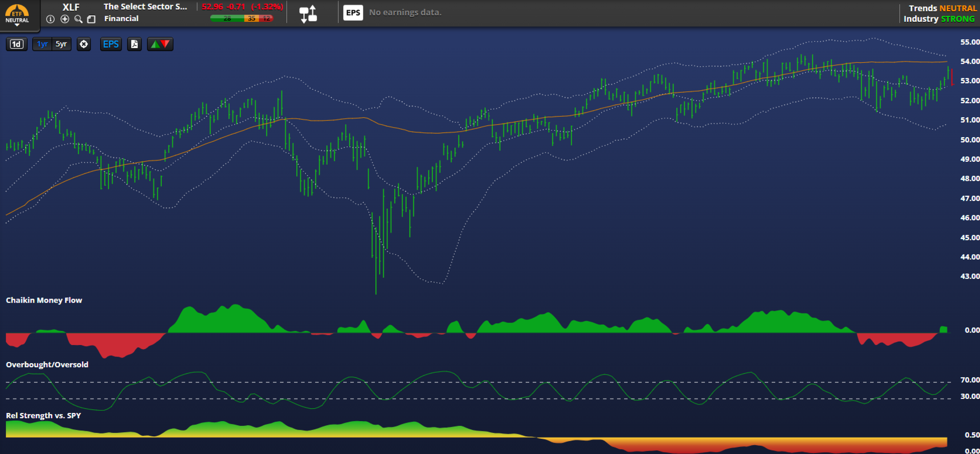Image resolution: width=980 pixels, height=454 pixels.
Task: Click the Financial sector link
Action: 121,19
